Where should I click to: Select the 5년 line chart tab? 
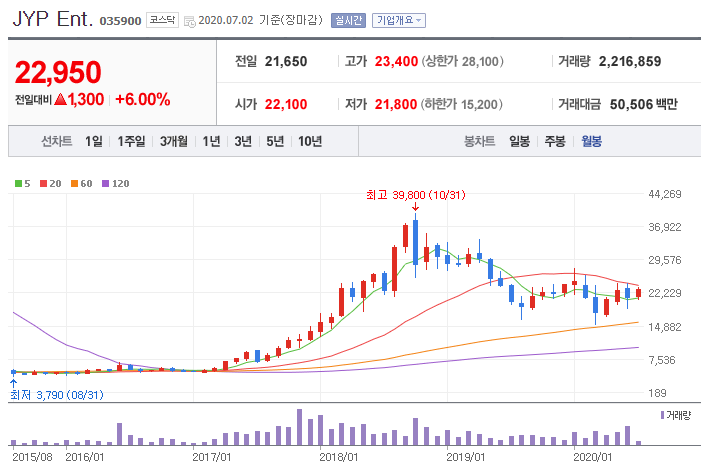click(275, 141)
